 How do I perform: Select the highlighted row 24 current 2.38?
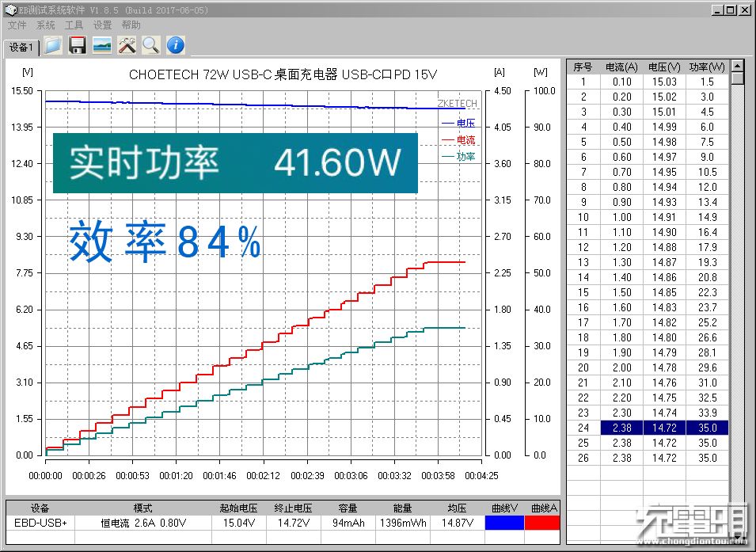coord(622,428)
